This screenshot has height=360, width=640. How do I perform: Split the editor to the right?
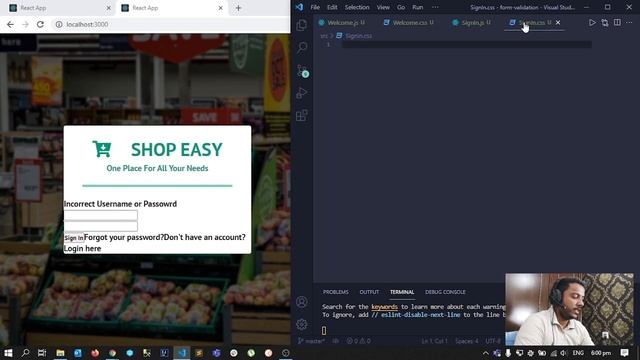pos(617,23)
